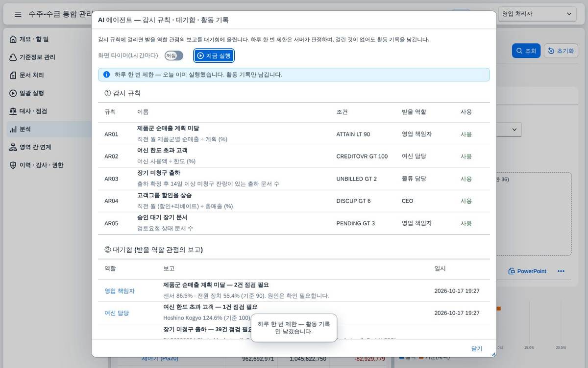Click the CEO recipient cell
This screenshot has width=588, height=368.
(408, 201)
